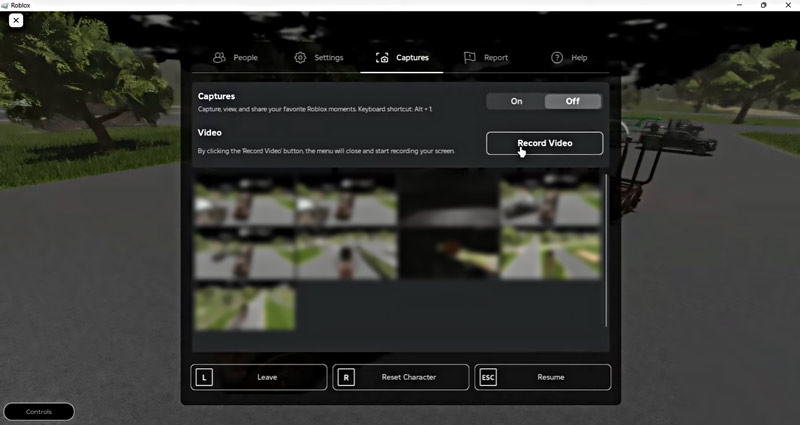
Task: Open the first capture thumbnail in top row
Action: [244, 198]
